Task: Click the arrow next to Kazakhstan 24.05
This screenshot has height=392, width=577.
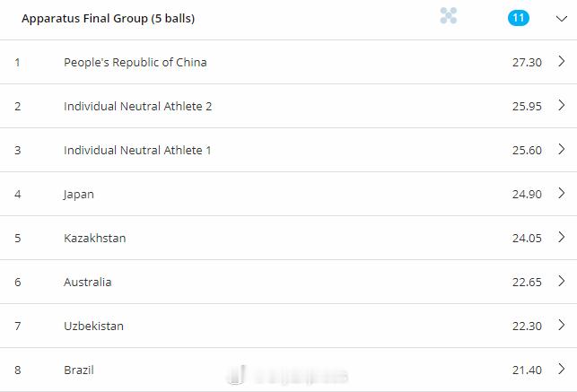Action: [562, 238]
